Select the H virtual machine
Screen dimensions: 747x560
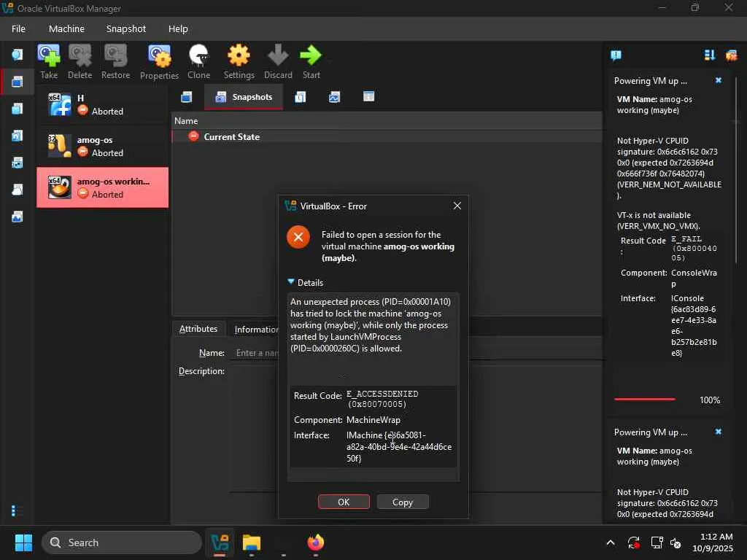coord(102,105)
